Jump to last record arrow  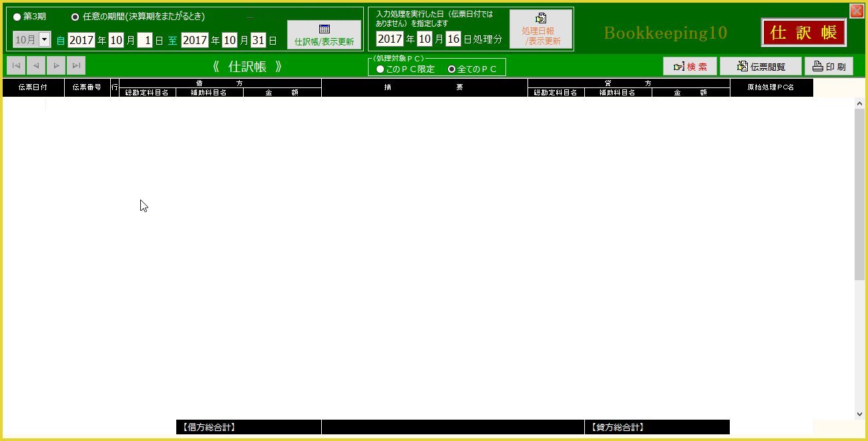pos(76,65)
